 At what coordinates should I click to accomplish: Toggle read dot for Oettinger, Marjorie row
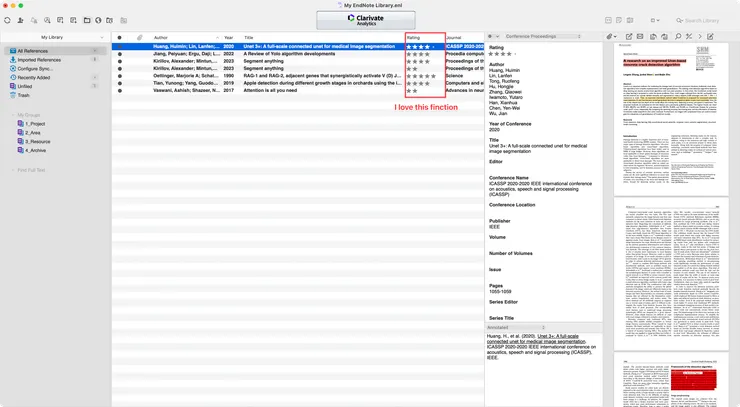[x=119, y=76]
